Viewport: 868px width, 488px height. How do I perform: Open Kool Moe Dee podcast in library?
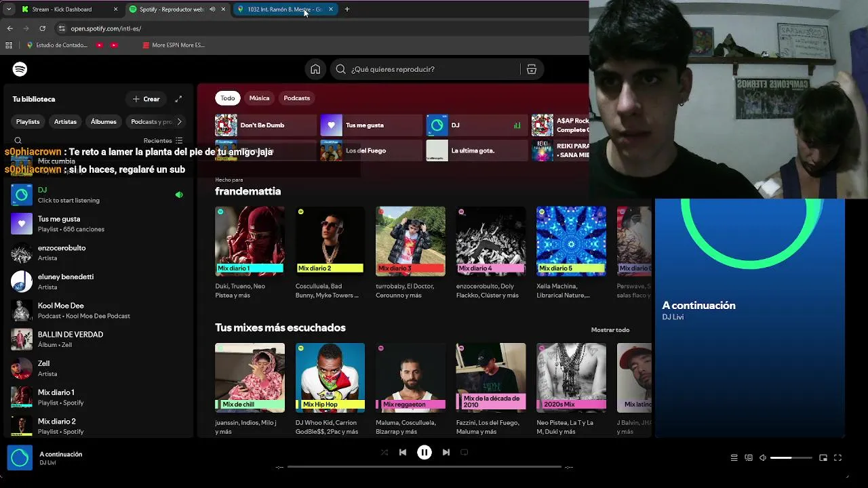coord(98,310)
